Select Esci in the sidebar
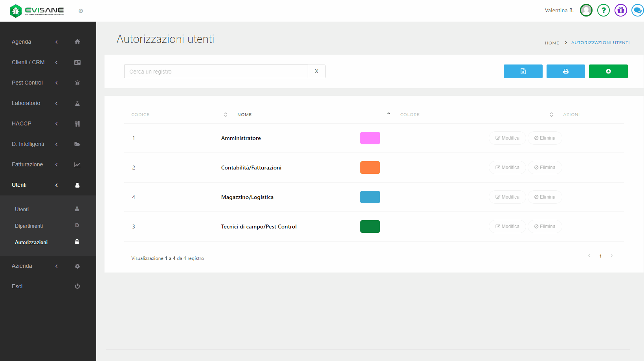 tap(17, 286)
